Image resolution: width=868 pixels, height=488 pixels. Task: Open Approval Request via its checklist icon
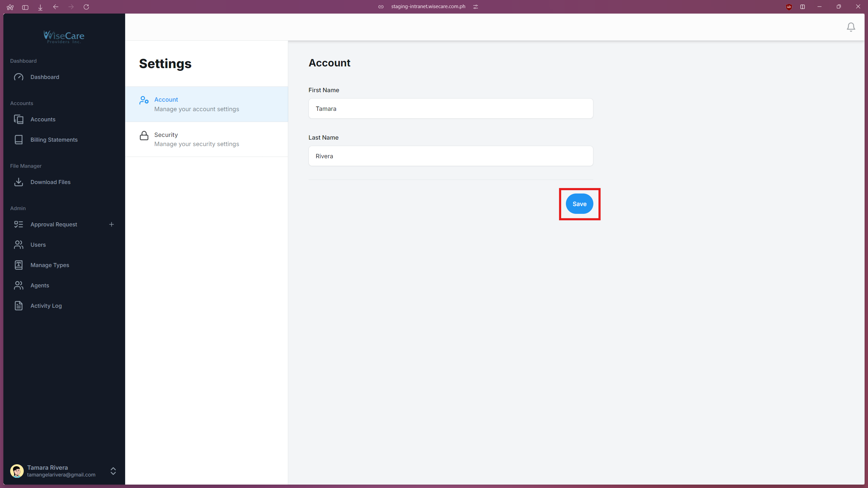[x=19, y=224]
